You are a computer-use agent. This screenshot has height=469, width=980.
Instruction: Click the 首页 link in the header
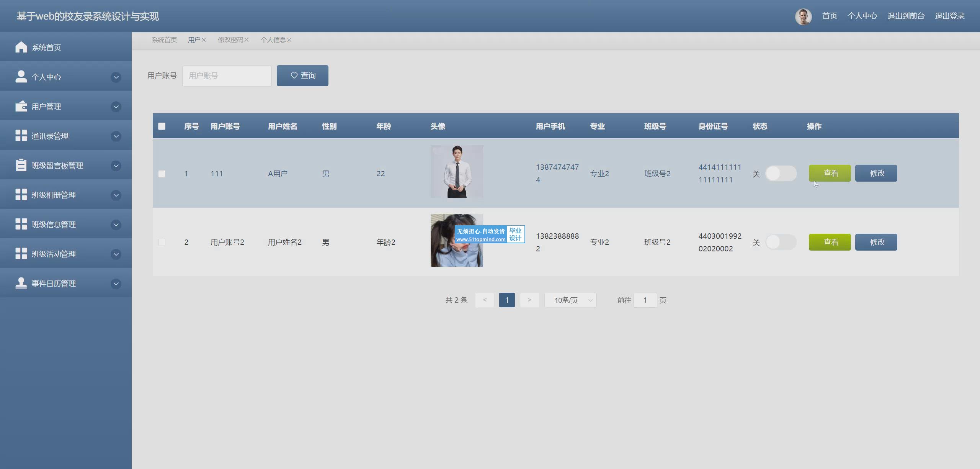pos(830,16)
